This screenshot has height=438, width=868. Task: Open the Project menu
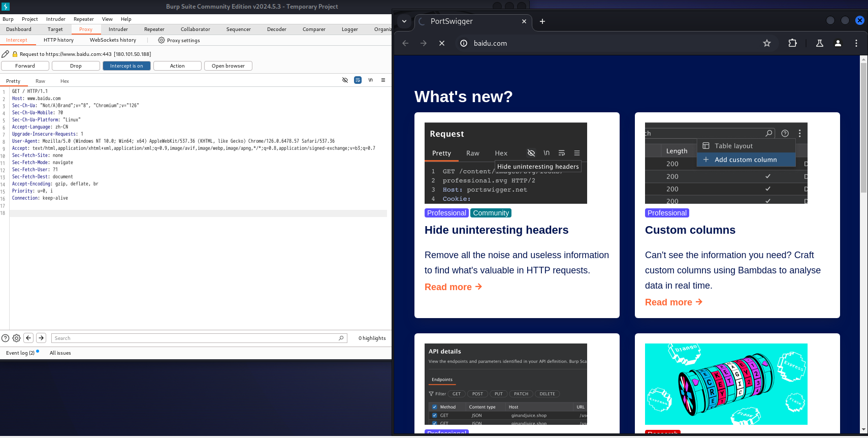click(x=30, y=19)
